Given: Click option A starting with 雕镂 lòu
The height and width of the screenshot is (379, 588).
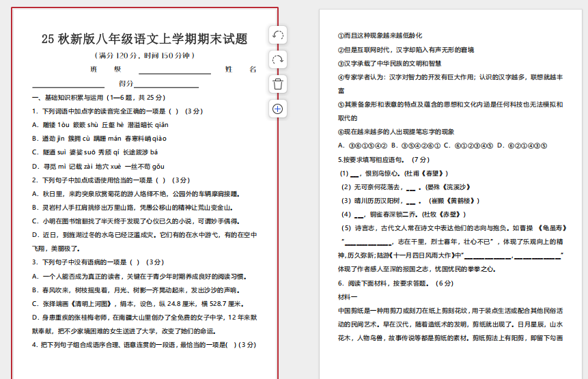Looking at the screenshot, I should [100, 125].
